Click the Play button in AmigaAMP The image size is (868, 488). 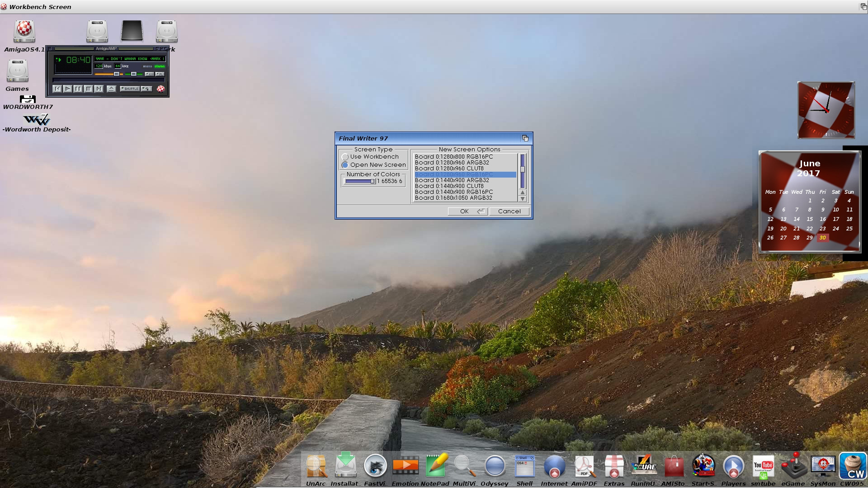click(x=67, y=89)
